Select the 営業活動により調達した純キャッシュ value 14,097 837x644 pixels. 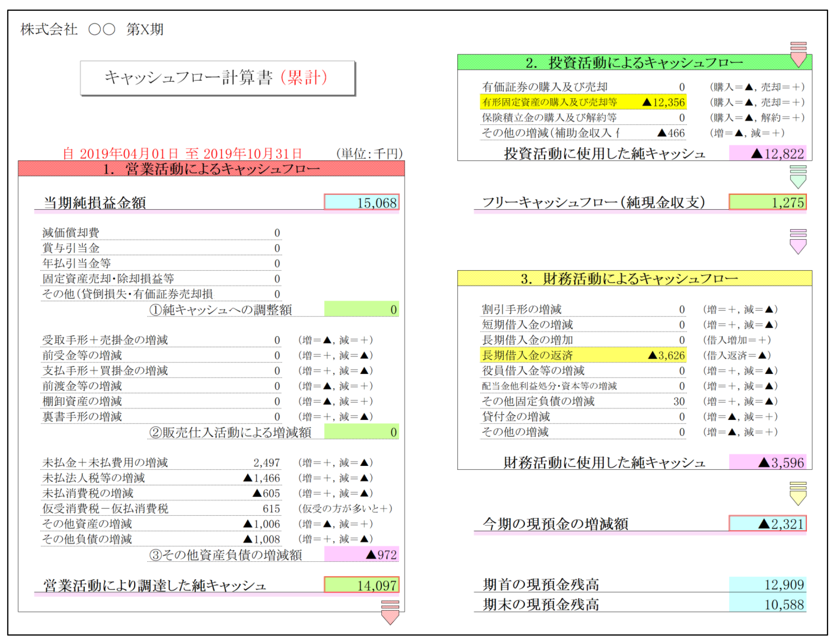(361, 585)
